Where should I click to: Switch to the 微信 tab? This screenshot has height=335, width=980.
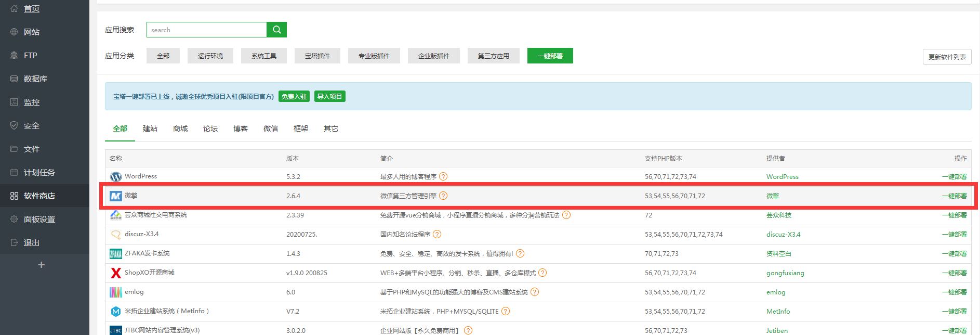tap(271, 128)
